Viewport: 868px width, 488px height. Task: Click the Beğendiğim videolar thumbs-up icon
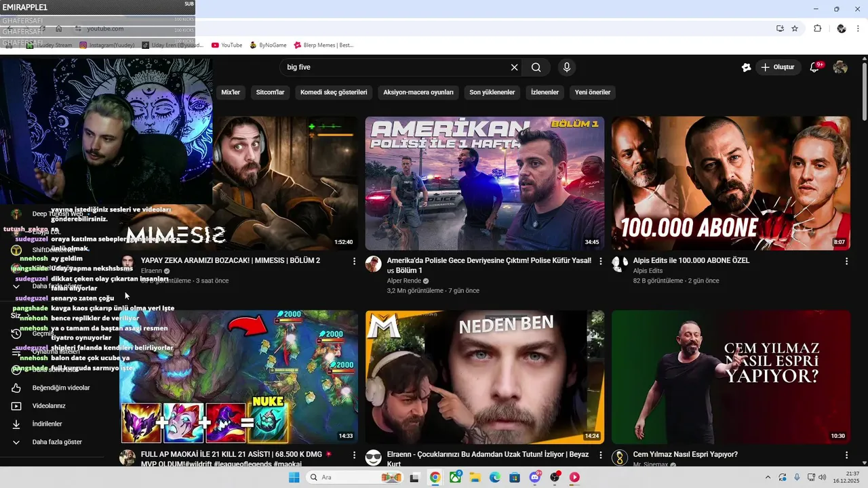click(16, 388)
